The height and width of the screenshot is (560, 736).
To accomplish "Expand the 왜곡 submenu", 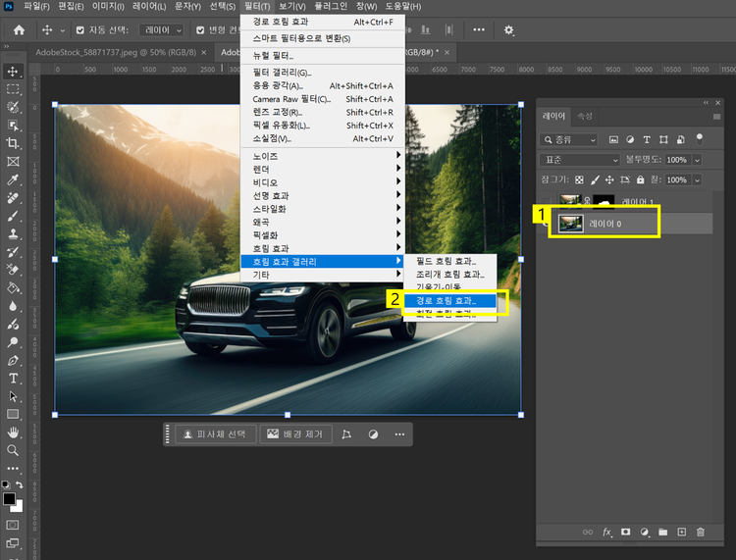I will click(323, 222).
